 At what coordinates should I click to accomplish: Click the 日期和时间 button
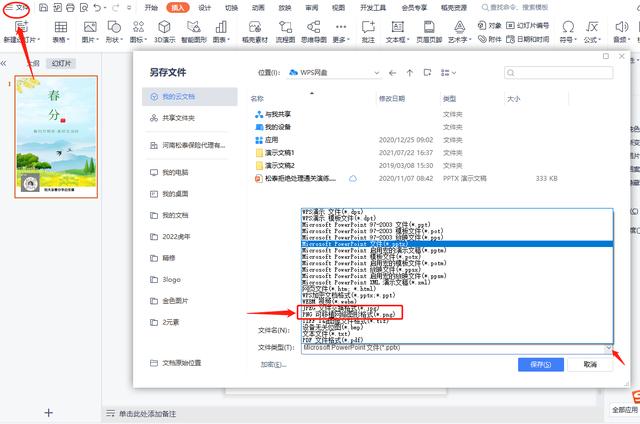(527, 39)
